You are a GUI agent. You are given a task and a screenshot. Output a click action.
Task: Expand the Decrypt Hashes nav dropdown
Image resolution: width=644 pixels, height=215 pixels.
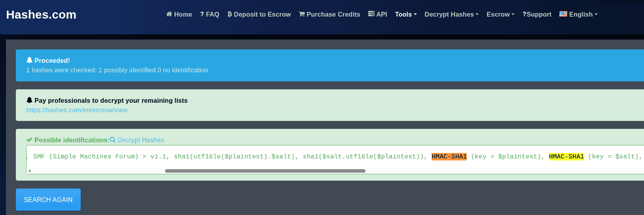(x=451, y=14)
